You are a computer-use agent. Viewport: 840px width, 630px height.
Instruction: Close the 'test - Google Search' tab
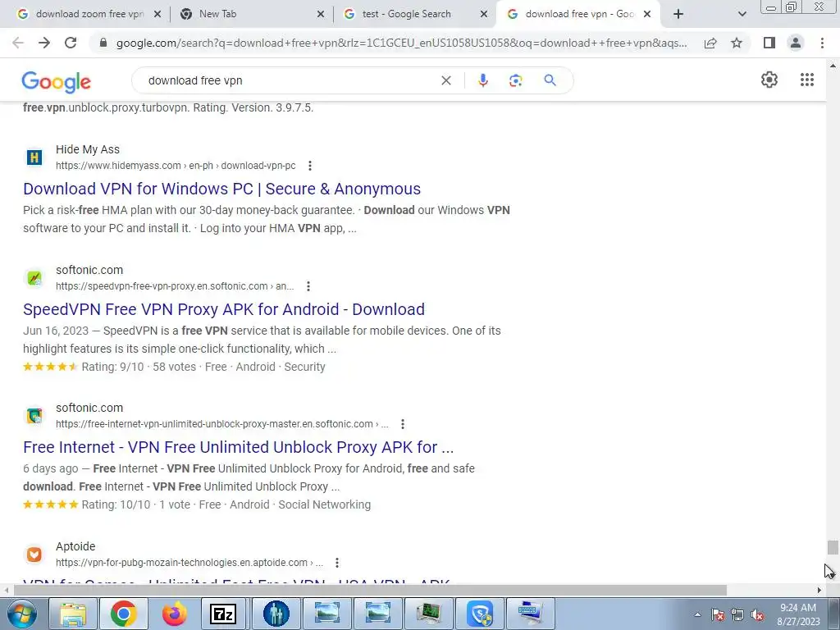point(484,14)
